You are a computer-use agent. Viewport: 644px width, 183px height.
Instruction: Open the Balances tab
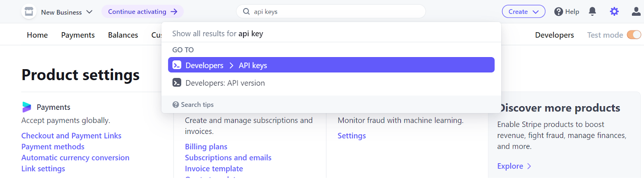click(123, 35)
